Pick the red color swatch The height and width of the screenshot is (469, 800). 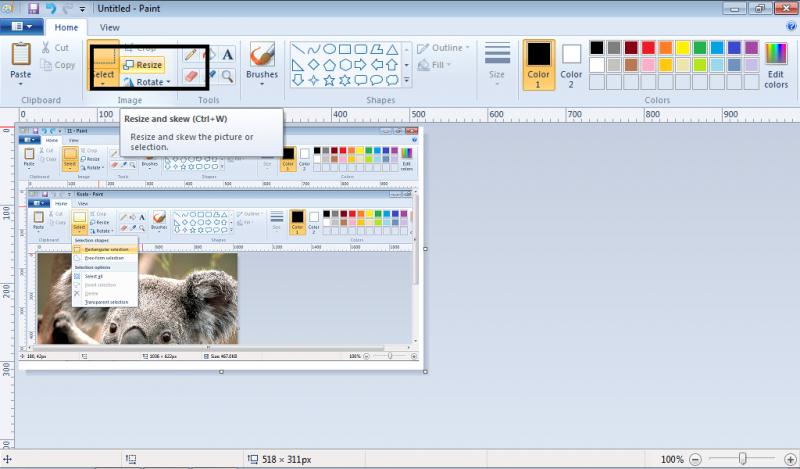648,48
